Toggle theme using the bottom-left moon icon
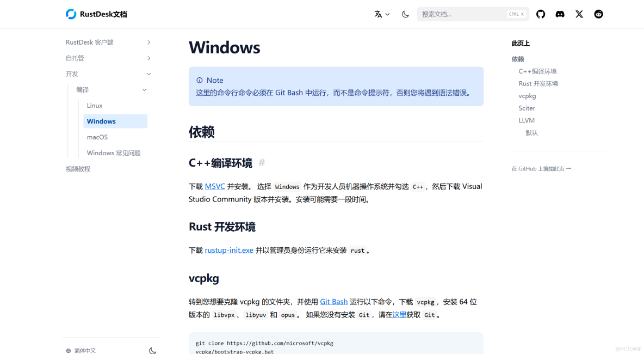This screenshot has width=644, height=354. [152, 350]
